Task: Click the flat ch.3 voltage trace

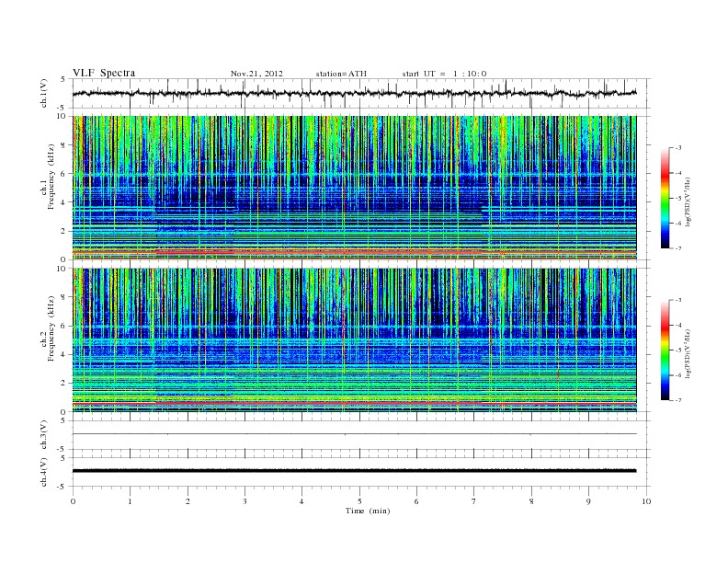Action: tap(354, 434)
